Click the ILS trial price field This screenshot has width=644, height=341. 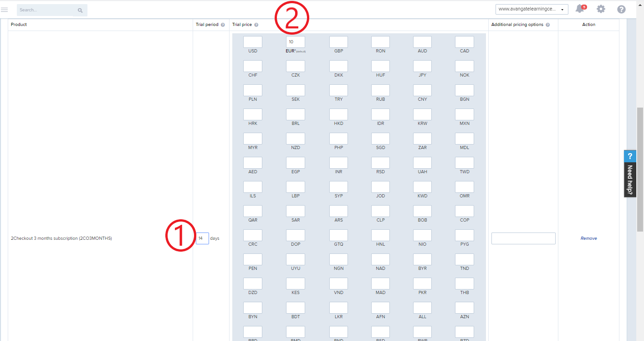253,187
